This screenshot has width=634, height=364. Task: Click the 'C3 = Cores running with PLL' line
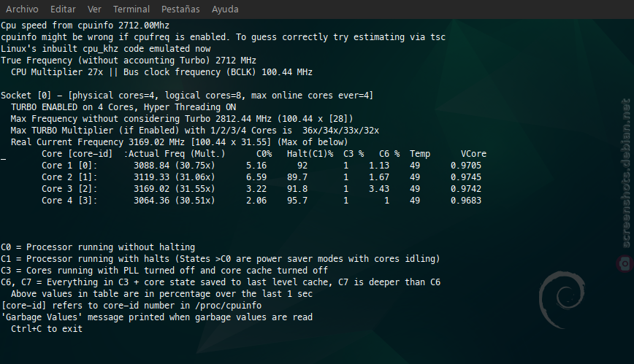pyautogui.click(x=164, y=271)
